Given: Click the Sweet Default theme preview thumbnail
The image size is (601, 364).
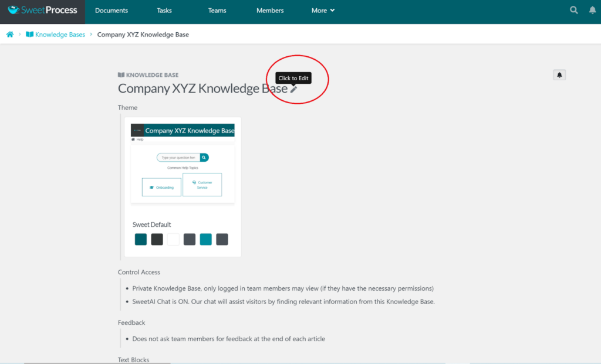Looking at the screenshot, I should [183, 164].
